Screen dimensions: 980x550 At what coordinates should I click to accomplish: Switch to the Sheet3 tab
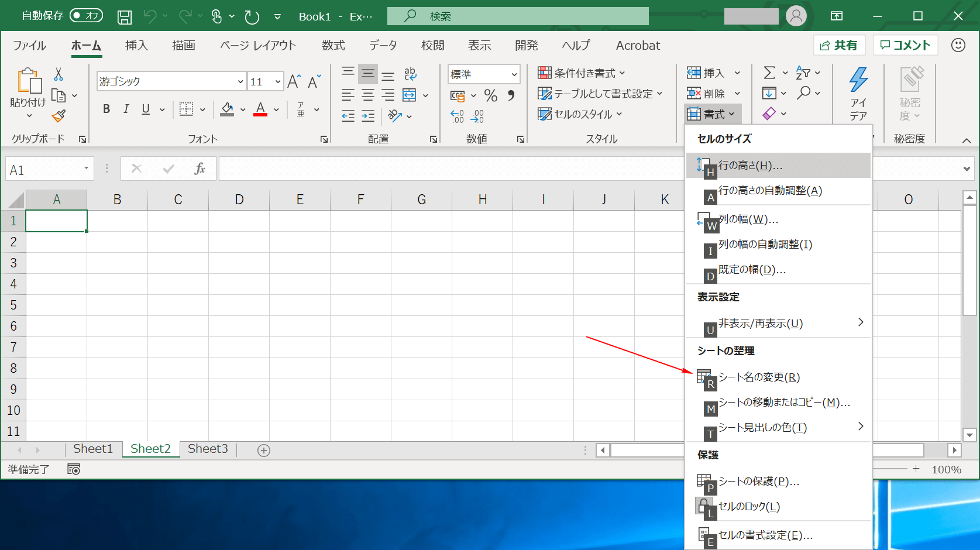(x=208, y=449)
